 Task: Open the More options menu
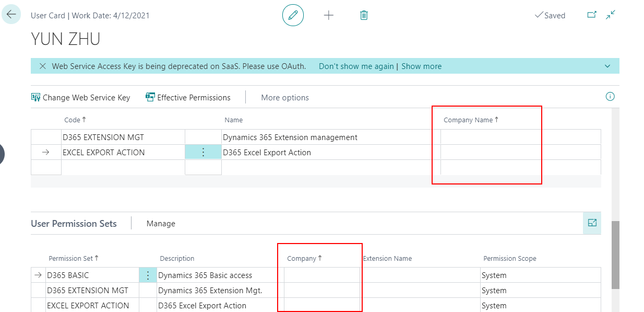pos(285,97)
